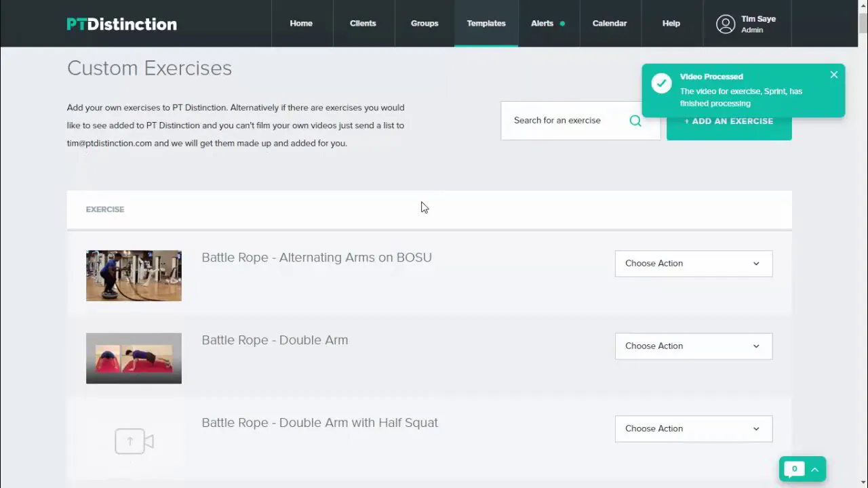Dismiss the Video Processed notification

(833, 75)
